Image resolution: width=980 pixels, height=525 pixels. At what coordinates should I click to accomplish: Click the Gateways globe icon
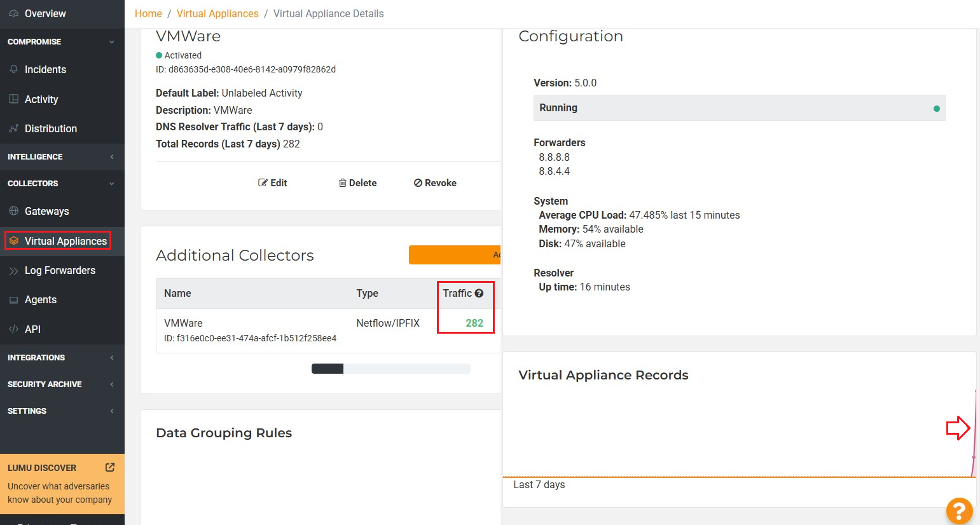(x=13, y=211)
